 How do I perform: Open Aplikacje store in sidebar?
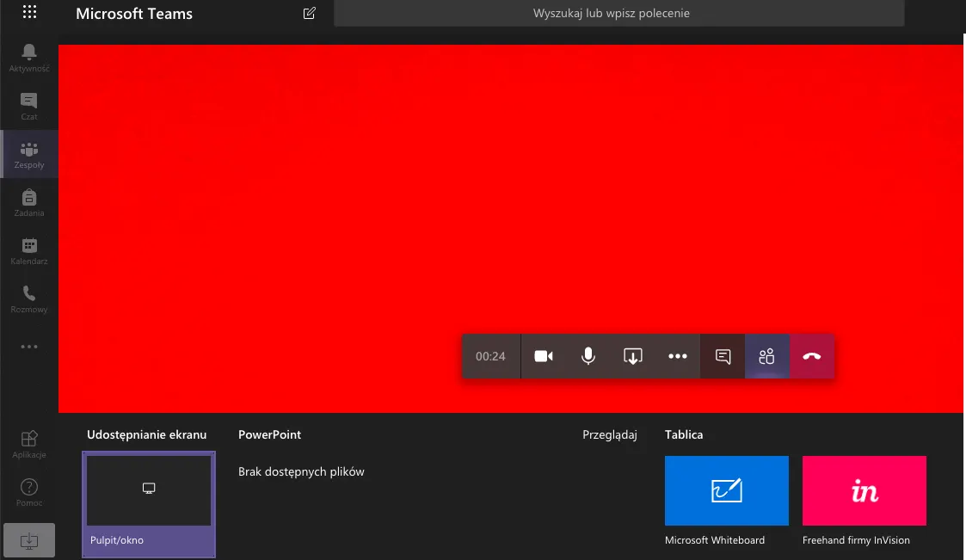(29, 444)
